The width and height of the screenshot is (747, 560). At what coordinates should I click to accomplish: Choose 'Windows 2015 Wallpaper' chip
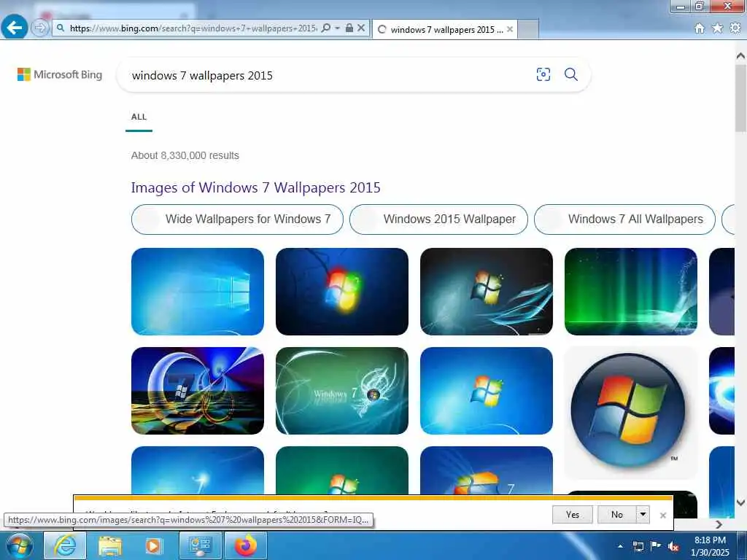(x=438, y=219)
